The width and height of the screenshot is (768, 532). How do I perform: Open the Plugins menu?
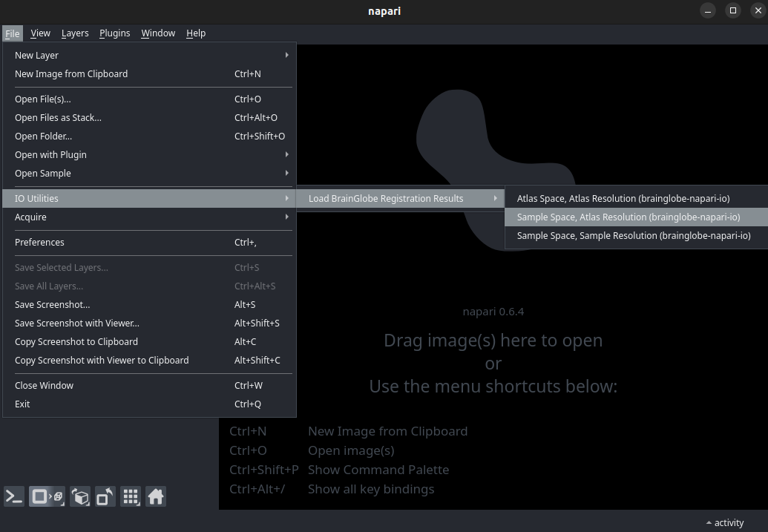pyautogui.click(x=114, y=33)
